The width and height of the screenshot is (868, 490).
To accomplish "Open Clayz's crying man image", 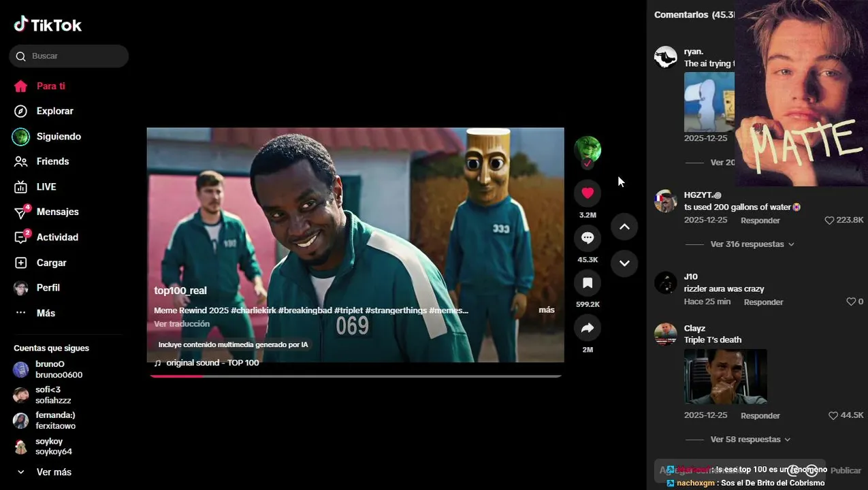I will tap(726, 377).
